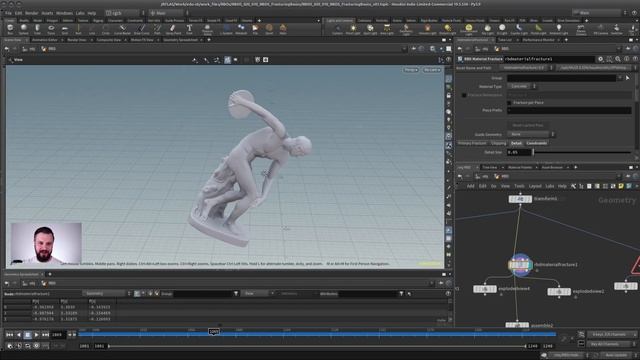The width and height of the screenshot is (640, 360).
Task: Switch to the Tree View pane tab
Action: [489, 167]
